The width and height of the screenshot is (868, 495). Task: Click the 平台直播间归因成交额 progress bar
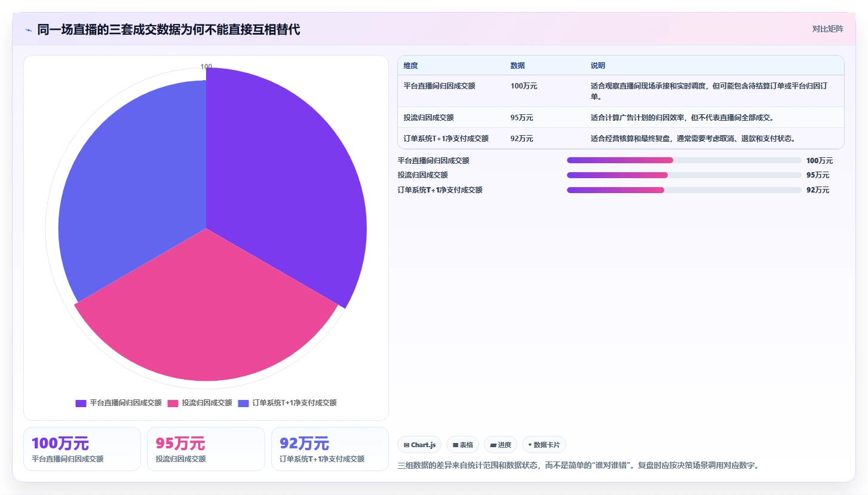pyautogui.click(x=684, y=160)
